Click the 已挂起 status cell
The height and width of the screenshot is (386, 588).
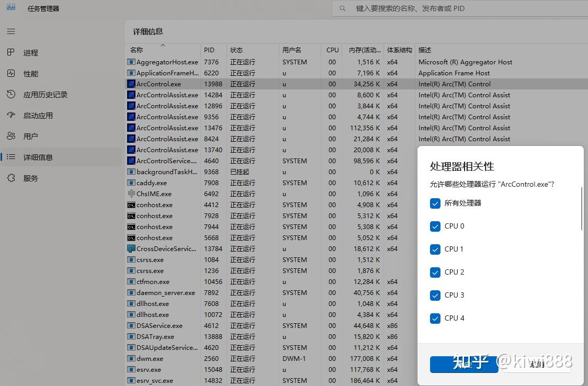tap(240, 172)
